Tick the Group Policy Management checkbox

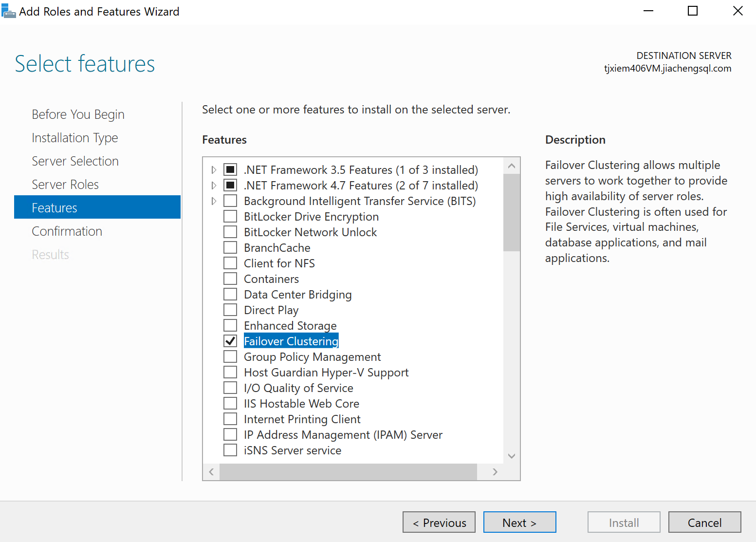click(230, 357)
